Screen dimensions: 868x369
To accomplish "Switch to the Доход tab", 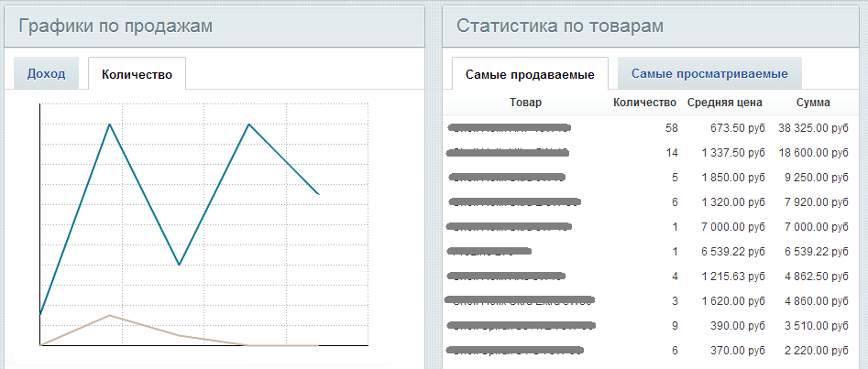I will coord(47,73).
